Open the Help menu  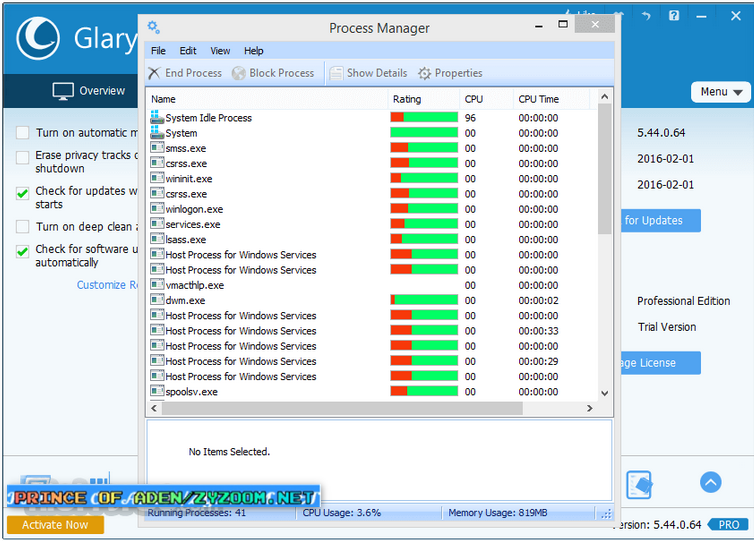(253, 50)
